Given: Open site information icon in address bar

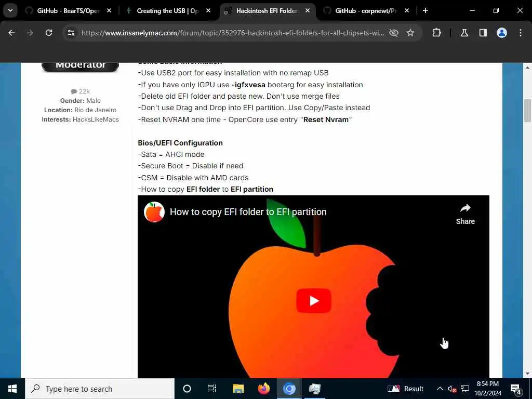Looking at the screenshot, I should pyautogui.click(x=71, y=33).
